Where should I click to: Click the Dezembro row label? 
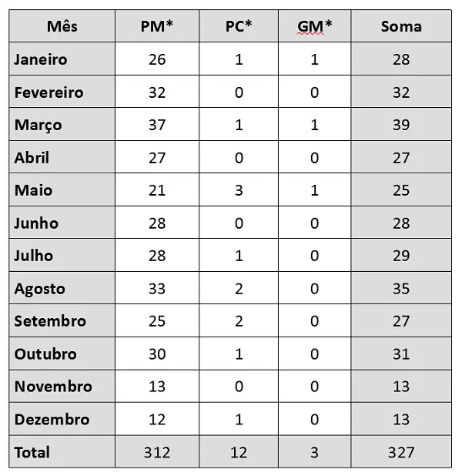(52, 420)
